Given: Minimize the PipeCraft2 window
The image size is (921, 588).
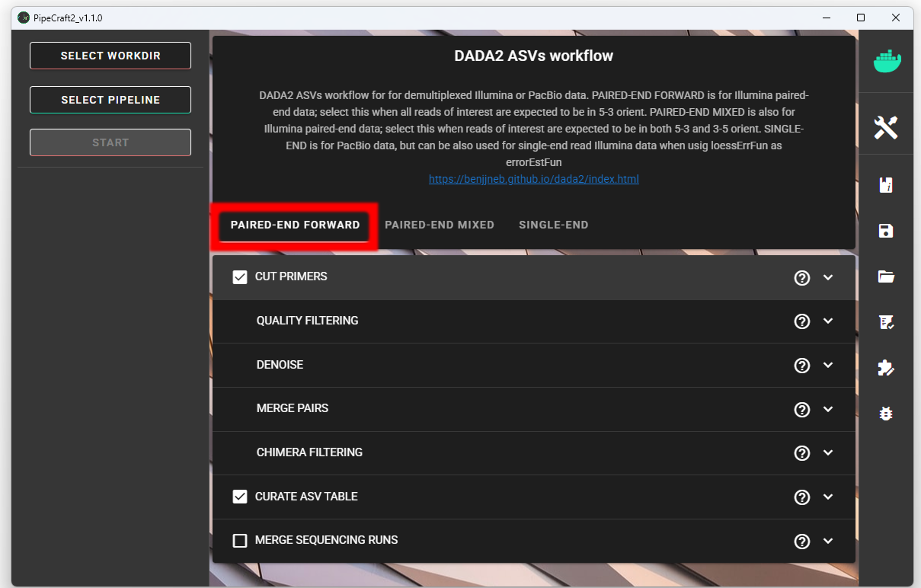Looking at the screenshot, I should (826, 17).
